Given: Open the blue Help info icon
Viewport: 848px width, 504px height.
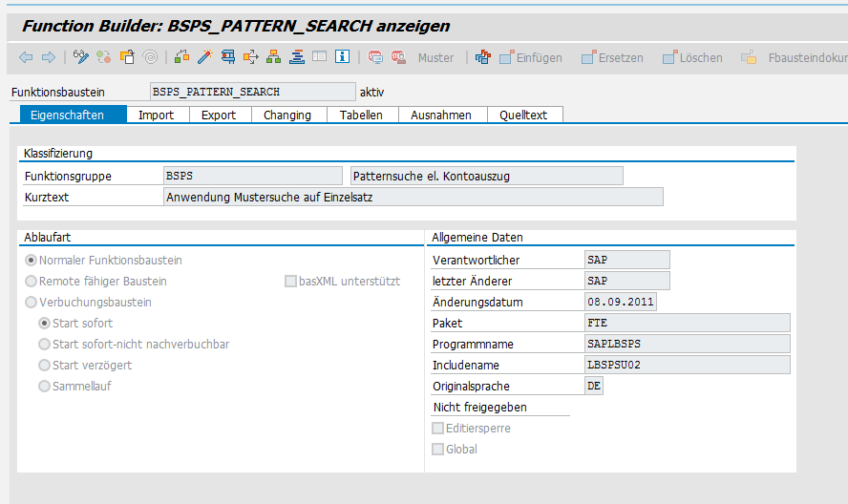Looking at the screenshot, I should point(341,57).
